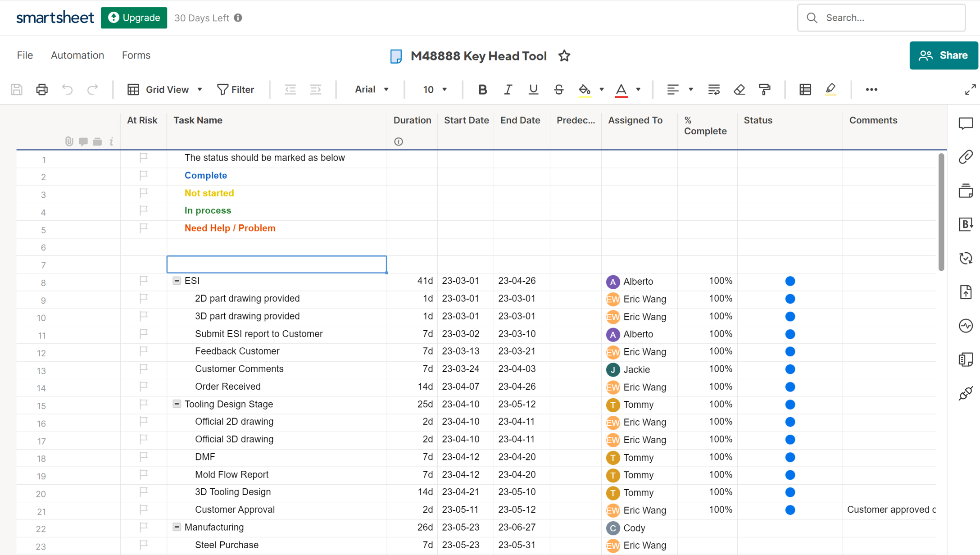Viewport: 980px width, 555px height.
Task: Open fill color dropdown arrow
Action: pyautogui.click(x=602, y=90)
